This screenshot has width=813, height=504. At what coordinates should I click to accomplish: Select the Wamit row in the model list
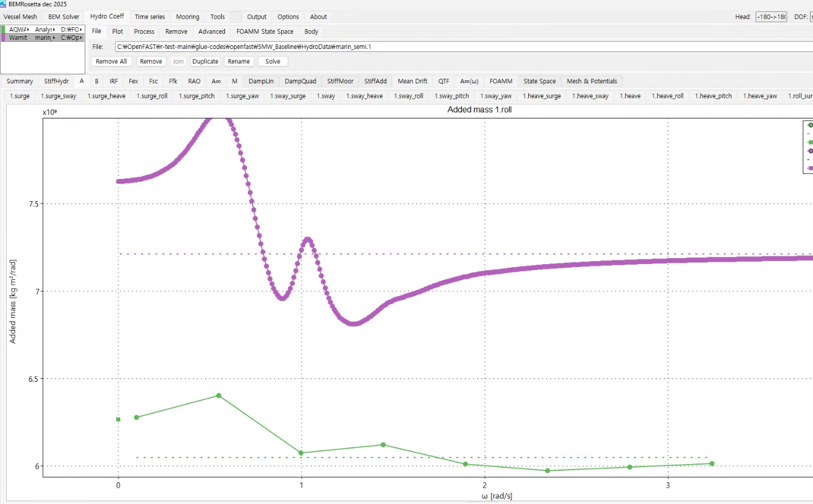point(43,37)
